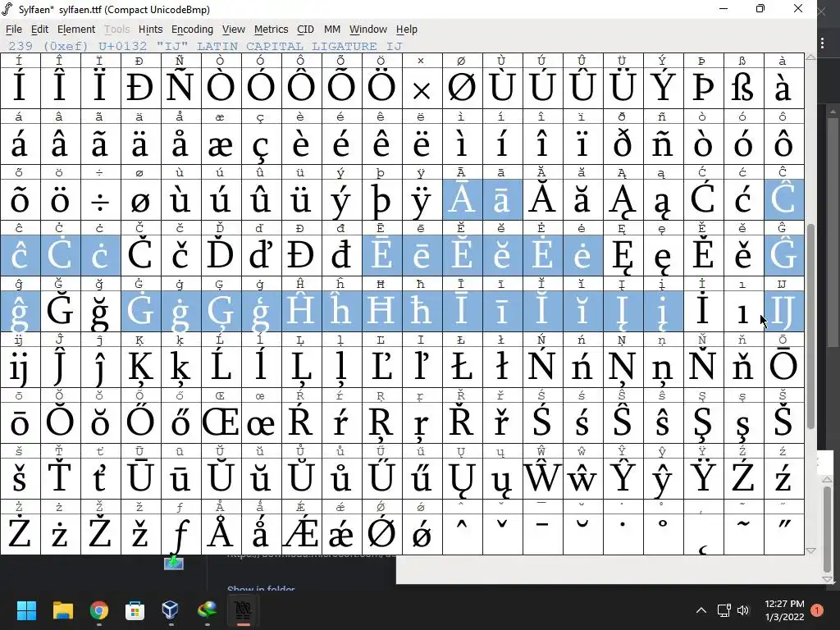This screenshot has width=840, height=630.
Task: Select the Ÿ diaeresis glyph cell
Action: [x=703, y=478]
